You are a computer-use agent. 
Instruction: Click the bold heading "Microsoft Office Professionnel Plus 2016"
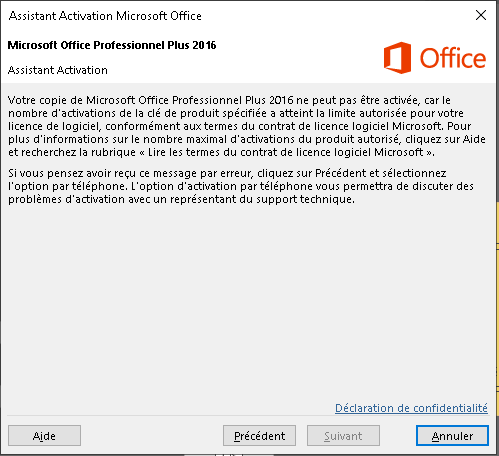coord(112,45)
